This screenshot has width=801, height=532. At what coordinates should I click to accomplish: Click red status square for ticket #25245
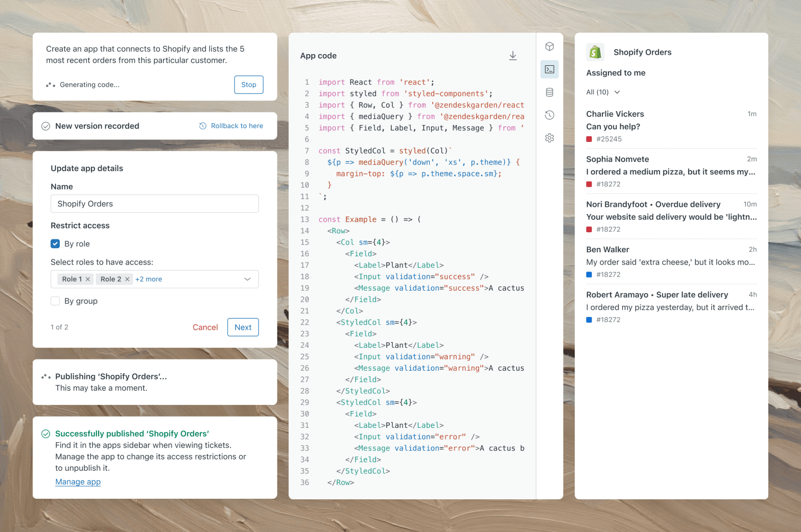(x=589, y=139)
